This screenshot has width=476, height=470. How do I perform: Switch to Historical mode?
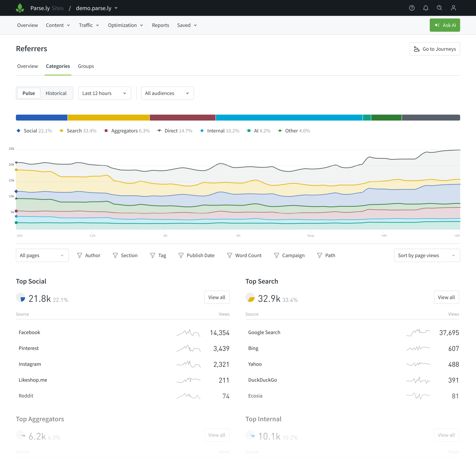click(x=56, y=93)
